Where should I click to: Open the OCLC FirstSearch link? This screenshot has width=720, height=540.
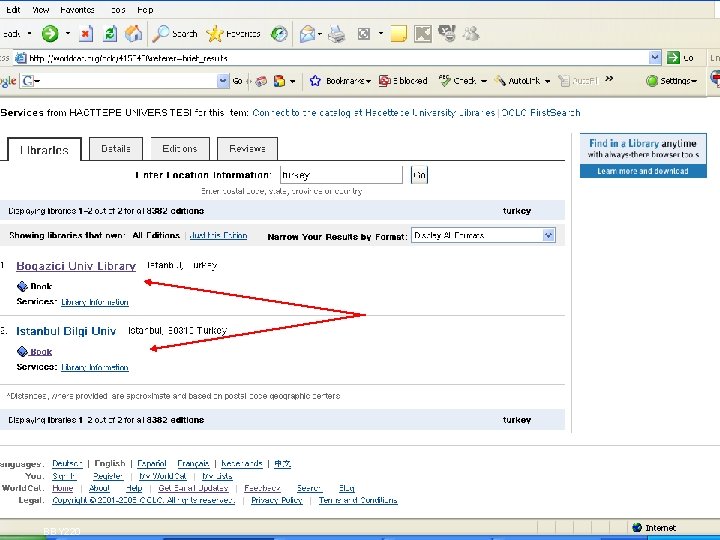click(x=540, y=112)
